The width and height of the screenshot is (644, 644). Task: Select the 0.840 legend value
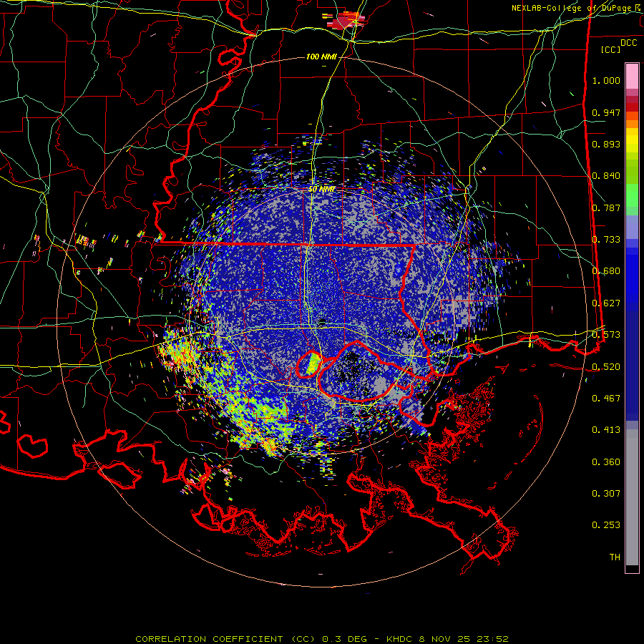606,176
